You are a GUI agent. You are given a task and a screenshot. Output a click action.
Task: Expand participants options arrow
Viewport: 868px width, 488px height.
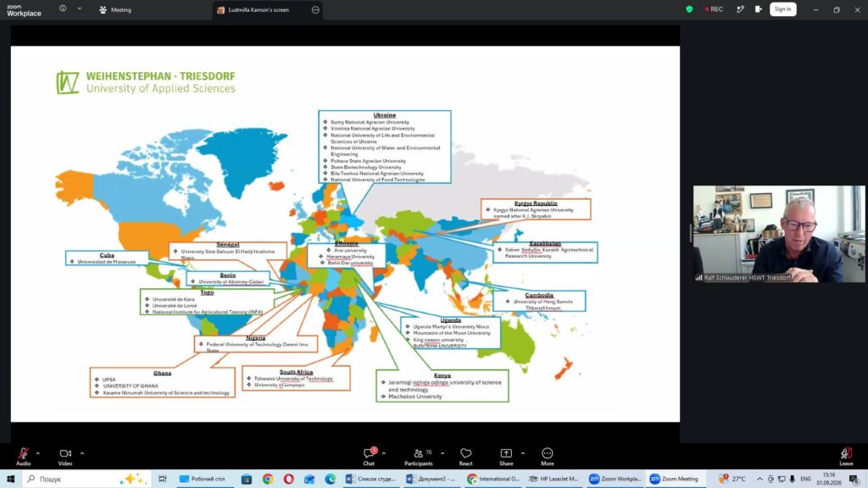(442, 453)
